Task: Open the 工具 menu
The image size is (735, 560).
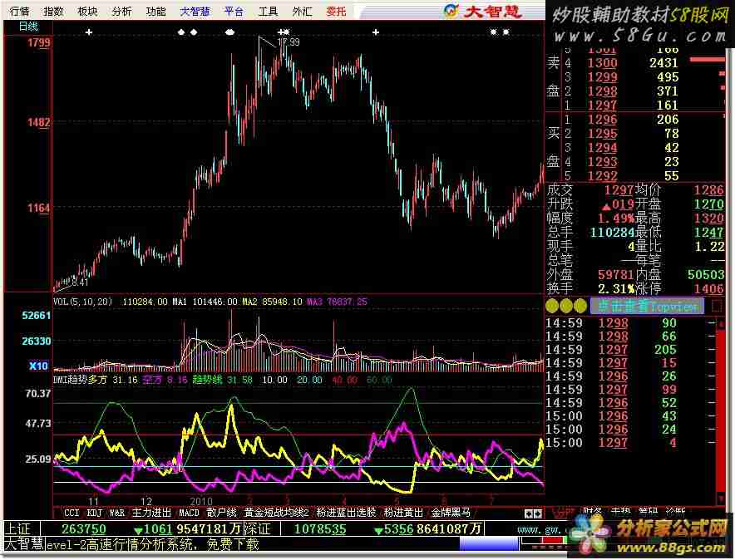Action: pyautogui.click(x=268, y=12)
